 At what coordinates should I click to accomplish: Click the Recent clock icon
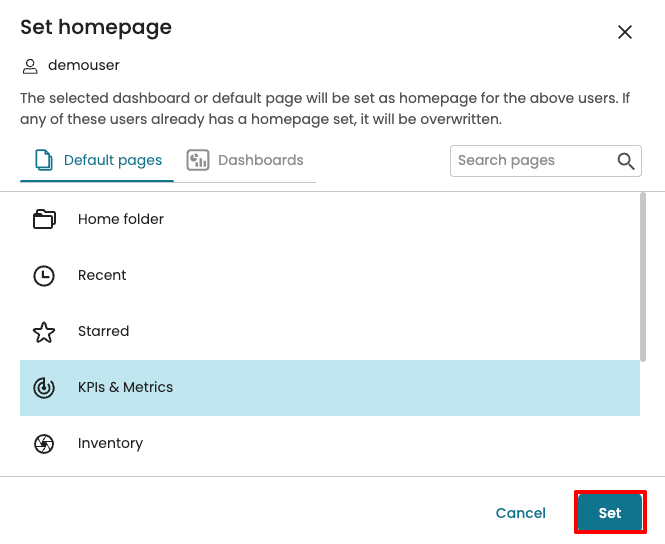point(44,276)
